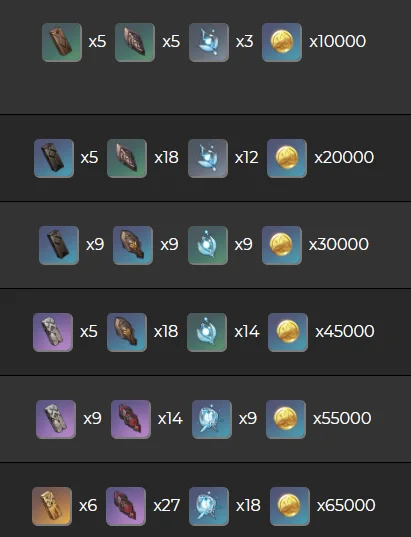Select the green-background carved fragment icon beside x5

point(135,42)
